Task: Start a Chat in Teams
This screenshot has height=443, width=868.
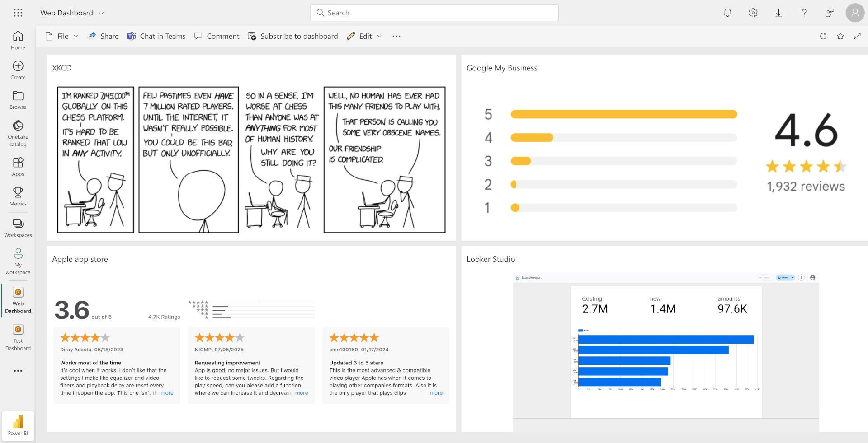Action: click(156, 36)
